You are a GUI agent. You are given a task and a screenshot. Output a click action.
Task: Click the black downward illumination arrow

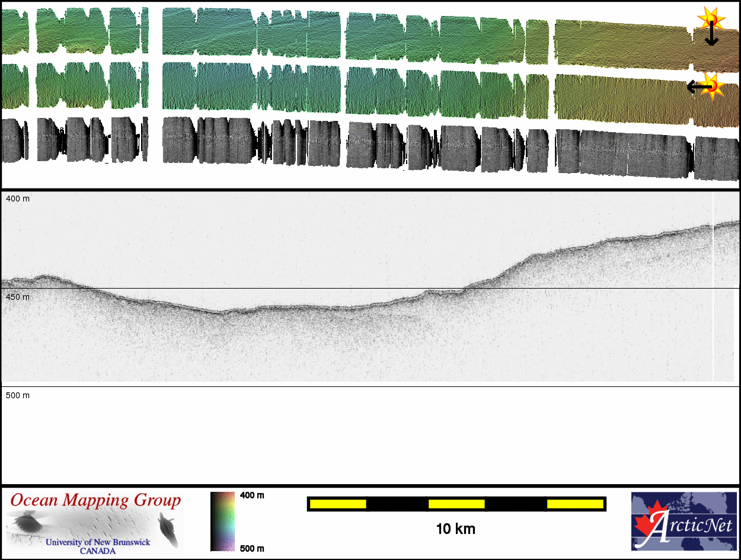click(711, 37)
